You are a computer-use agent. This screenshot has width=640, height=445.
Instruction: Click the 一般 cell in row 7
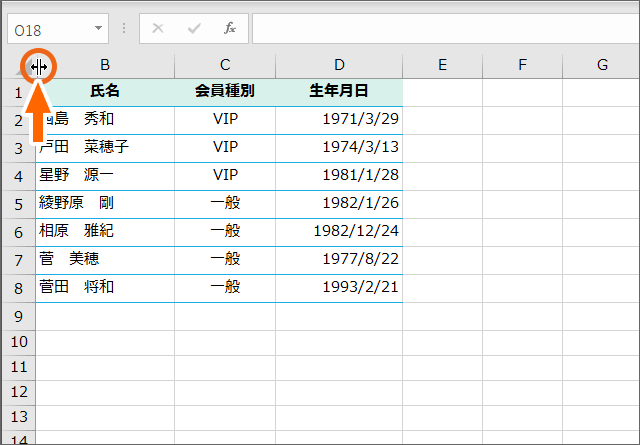coord(225,260)
